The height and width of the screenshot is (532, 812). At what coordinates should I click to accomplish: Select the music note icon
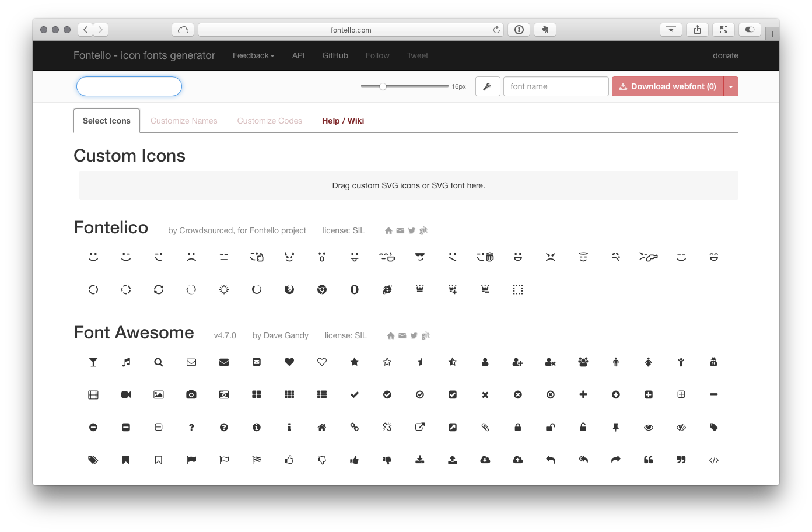pyautogui.click(x=126, y=362)
